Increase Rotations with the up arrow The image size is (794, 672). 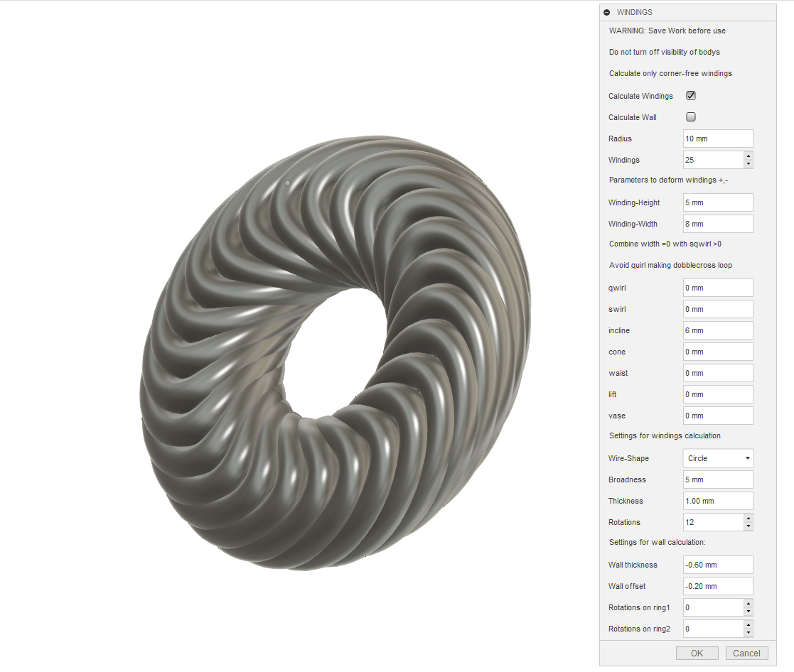(x=749, y=518)
